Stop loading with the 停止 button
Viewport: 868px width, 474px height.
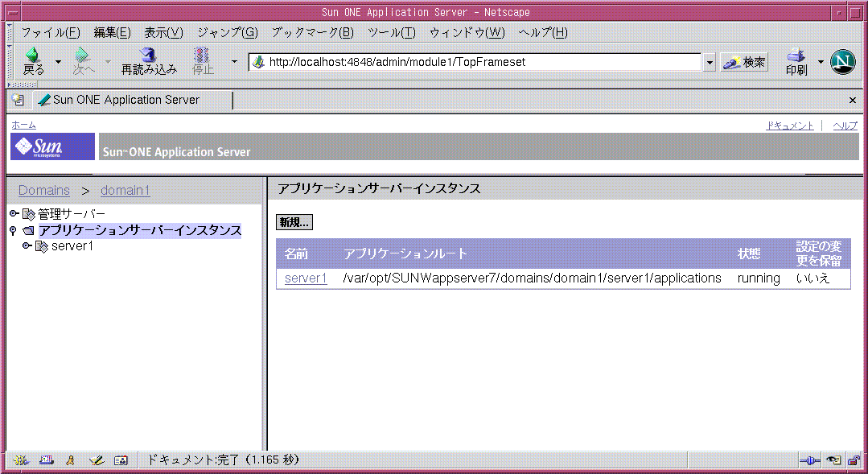tap(203, 61)
